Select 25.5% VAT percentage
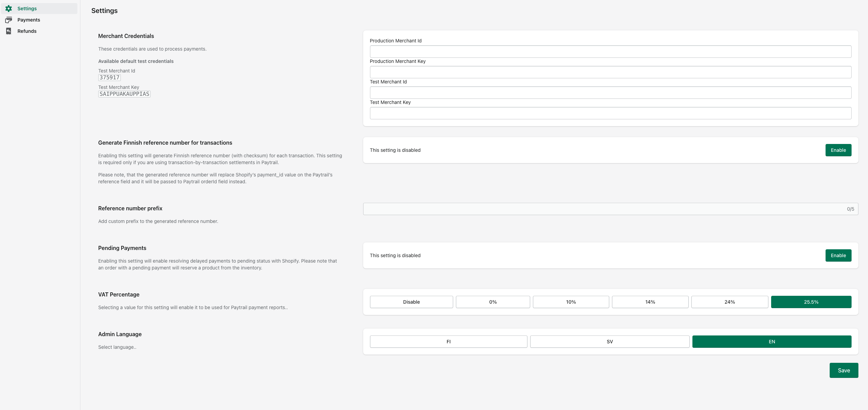This screenshot has height=410, width=868. 811,302
